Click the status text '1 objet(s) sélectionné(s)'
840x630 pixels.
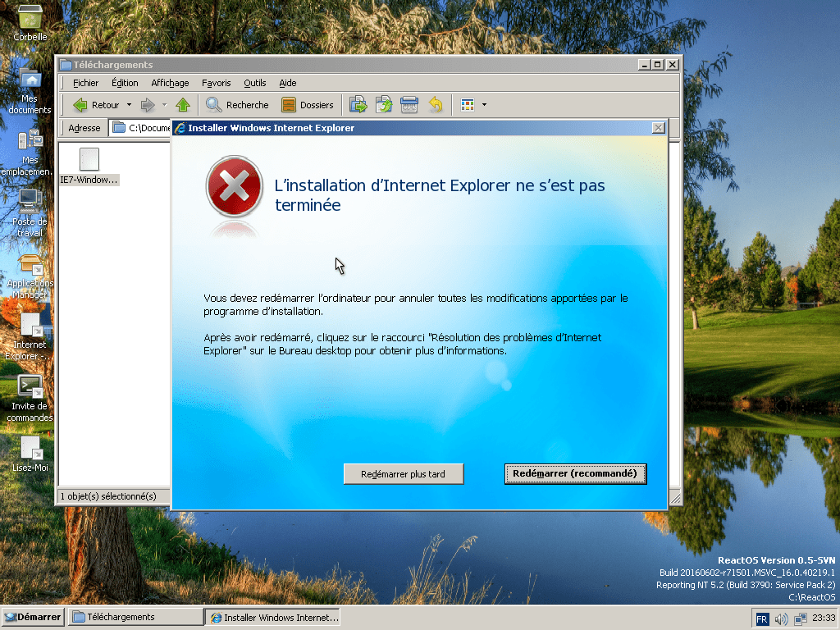[108, 496]
